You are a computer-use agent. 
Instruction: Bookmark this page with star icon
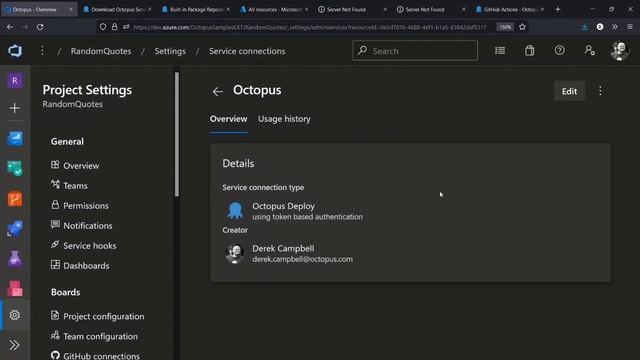[x=522, y=27]
